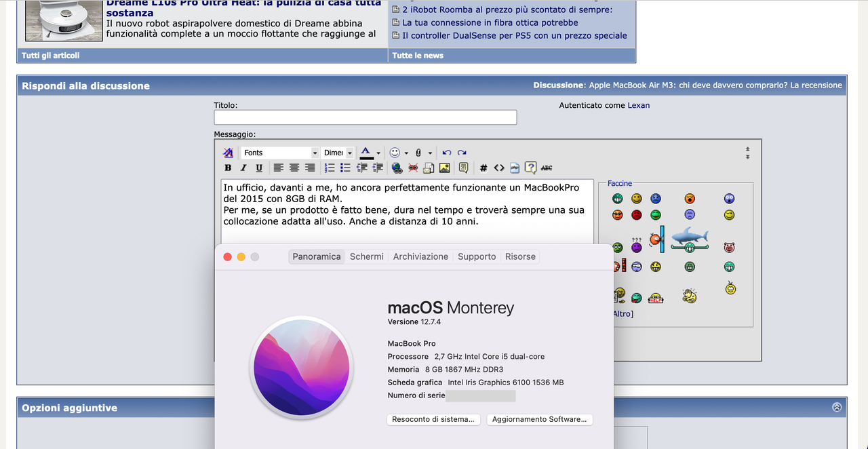868x449 pixels.
Task: Wrap selection in QUOTE tags
Action: [463, 168]
